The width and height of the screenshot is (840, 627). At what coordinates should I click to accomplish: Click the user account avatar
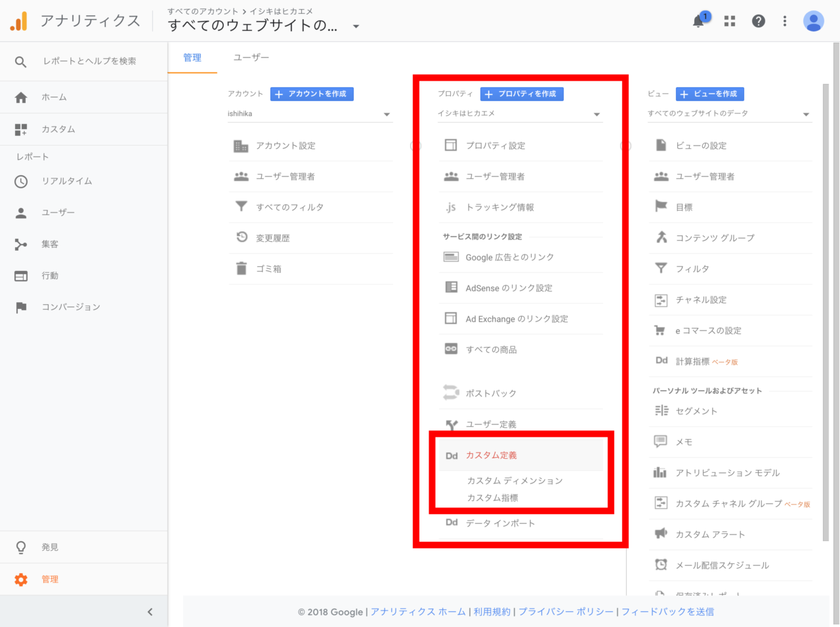coord(814,21)
